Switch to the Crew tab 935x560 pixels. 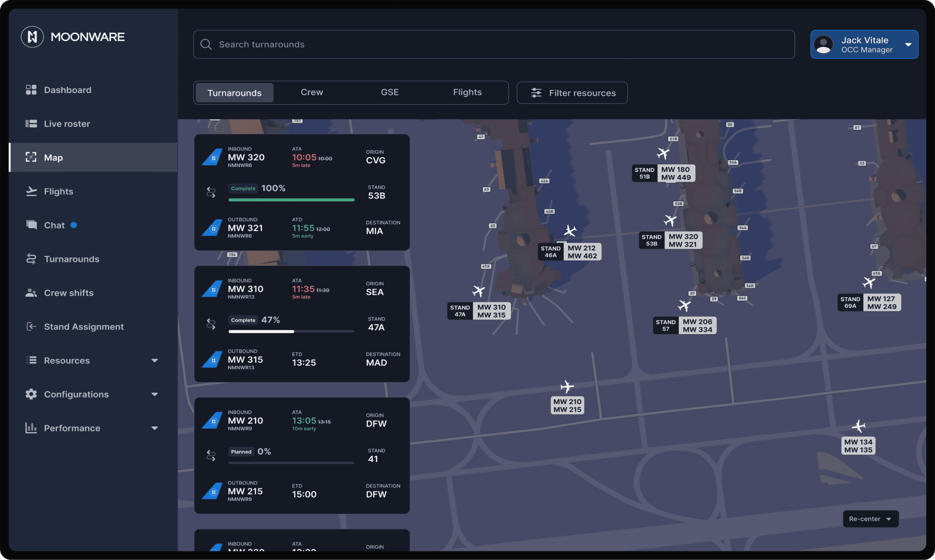(312, 92)
